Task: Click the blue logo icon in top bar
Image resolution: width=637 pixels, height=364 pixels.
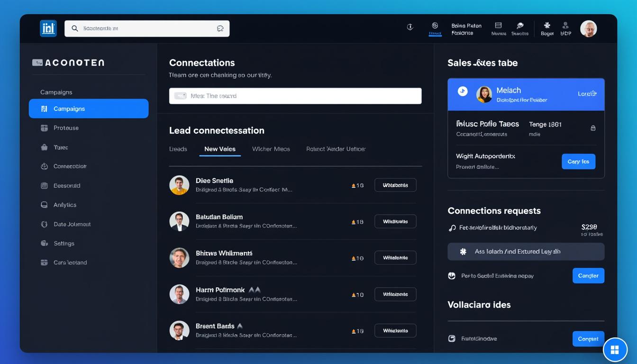Action: pos(48,28)
